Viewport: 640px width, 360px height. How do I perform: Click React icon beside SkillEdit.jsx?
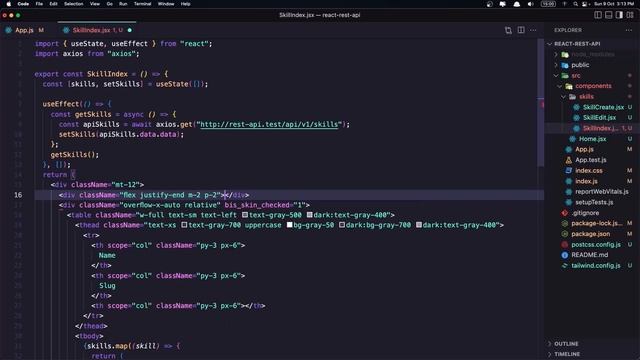tap(576, 118)
